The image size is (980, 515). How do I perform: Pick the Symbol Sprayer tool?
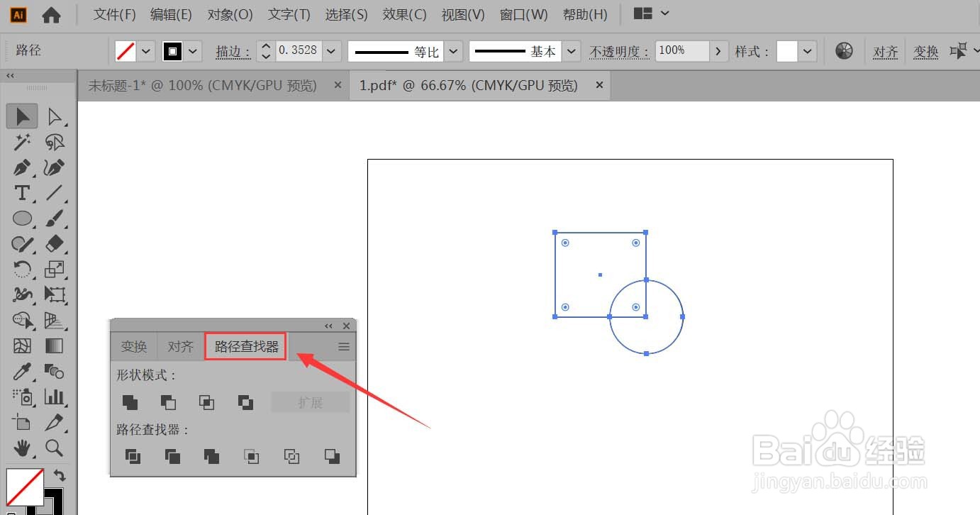point(23,397)
